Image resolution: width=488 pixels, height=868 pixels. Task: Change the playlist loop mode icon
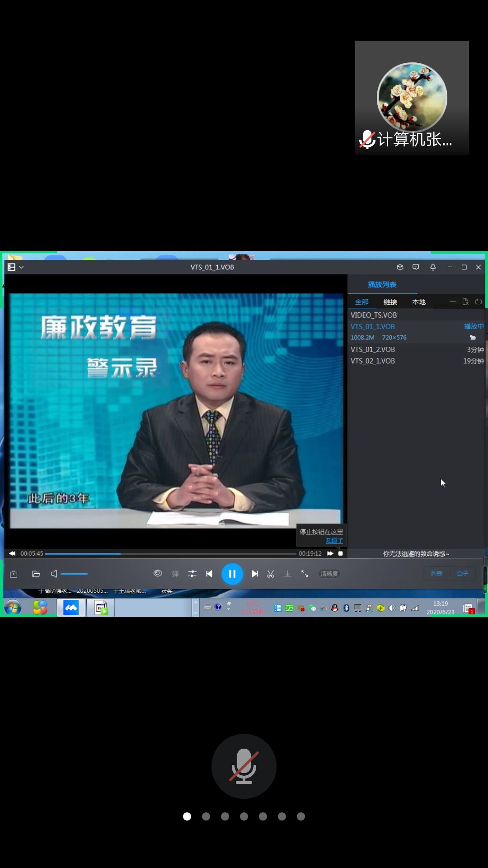pyautogui.click(x=478, y=302)
